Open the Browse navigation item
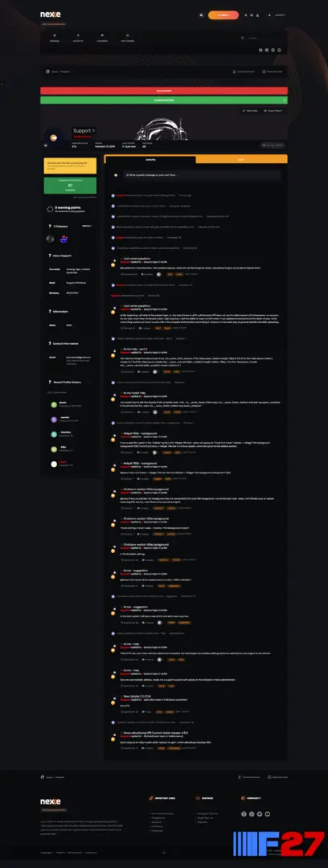 (55, 38)
